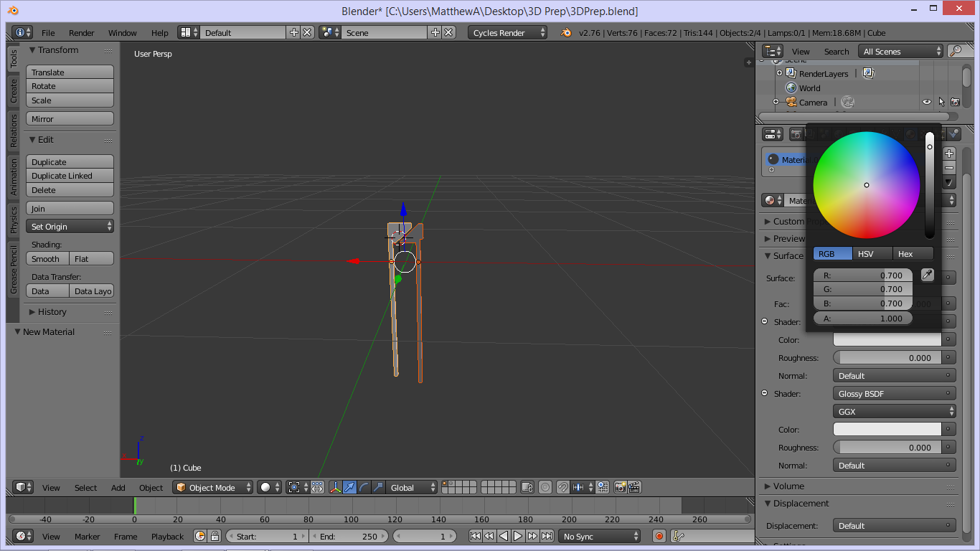Set shading to Smooth
Screen dimensions: 980x551
(48, 258)
